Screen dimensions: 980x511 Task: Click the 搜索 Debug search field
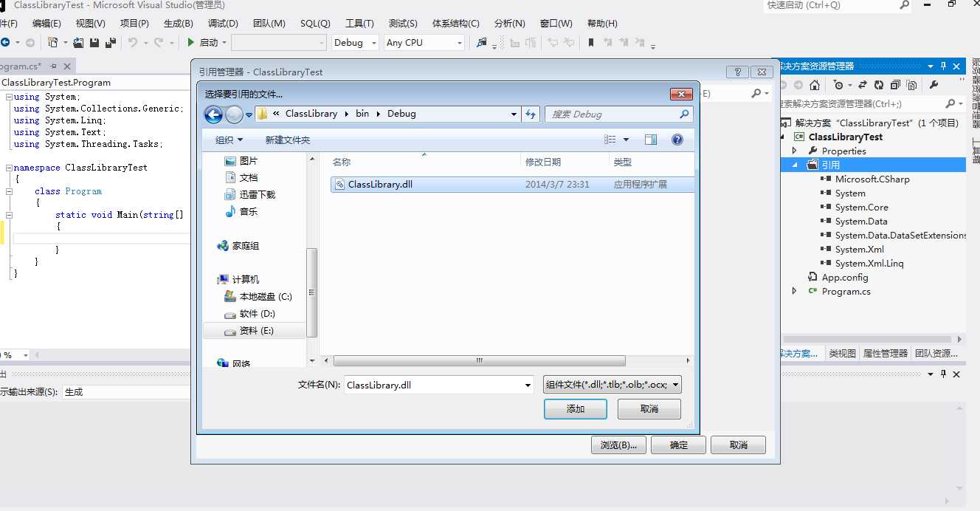click(x=618, y=114)
